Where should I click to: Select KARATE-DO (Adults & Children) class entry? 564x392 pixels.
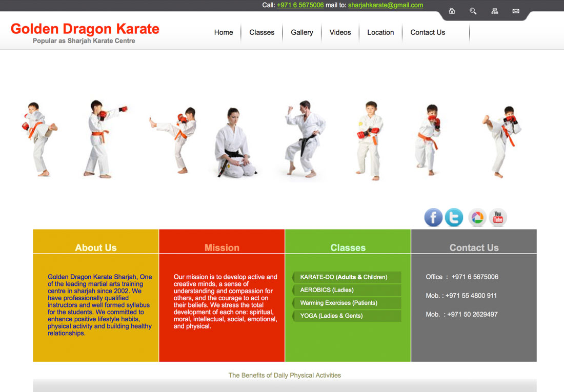tap(347, 277)
